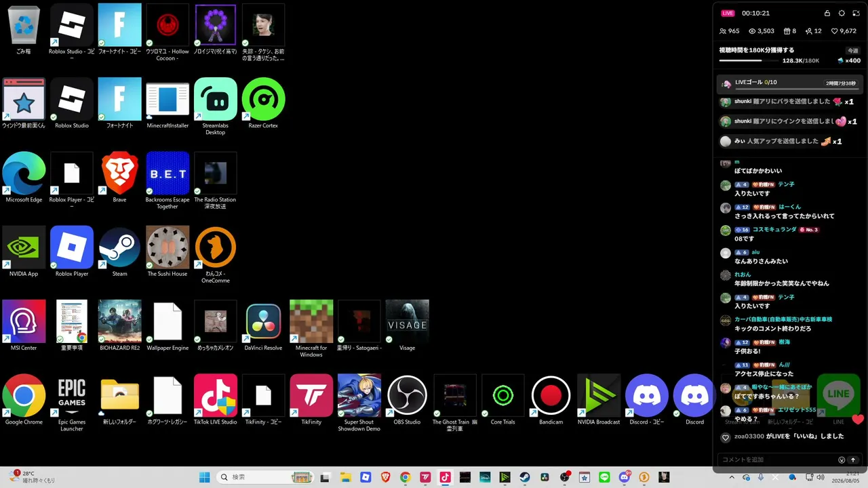
Task: Select the Steam desktop shortcut
Action: (x=119, y=251)
